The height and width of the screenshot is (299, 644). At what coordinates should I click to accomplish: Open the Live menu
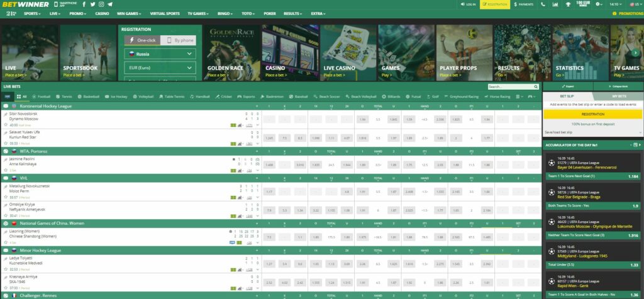click(x=55, y=14)
